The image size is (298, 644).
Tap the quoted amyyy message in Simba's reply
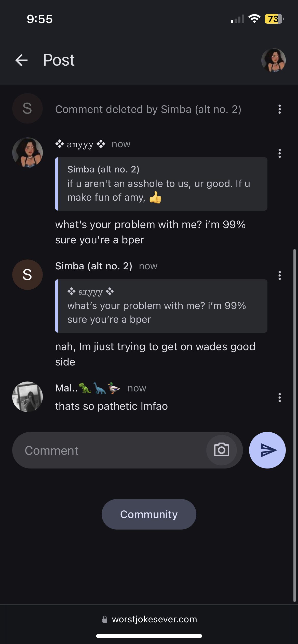click(x=161, y=306)
